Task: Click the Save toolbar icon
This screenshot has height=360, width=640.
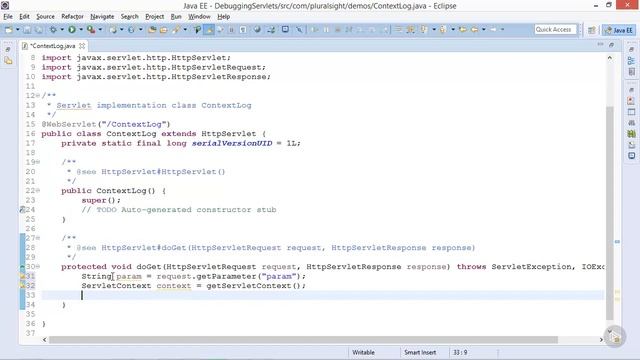Action: coord(27,30)
